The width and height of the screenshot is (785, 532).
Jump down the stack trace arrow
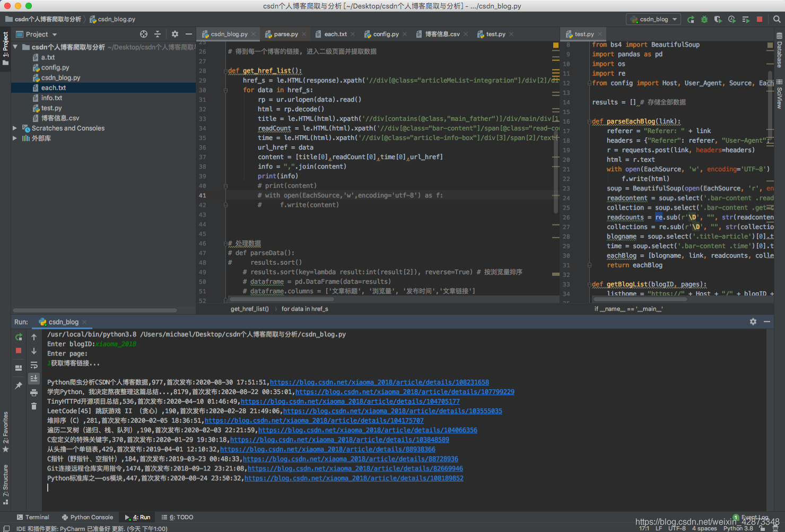[34, 351]
